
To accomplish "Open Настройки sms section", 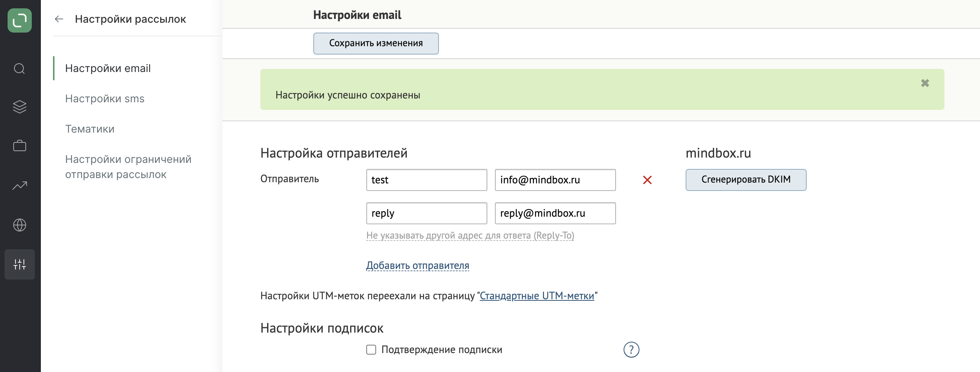I will pos(104,99).
